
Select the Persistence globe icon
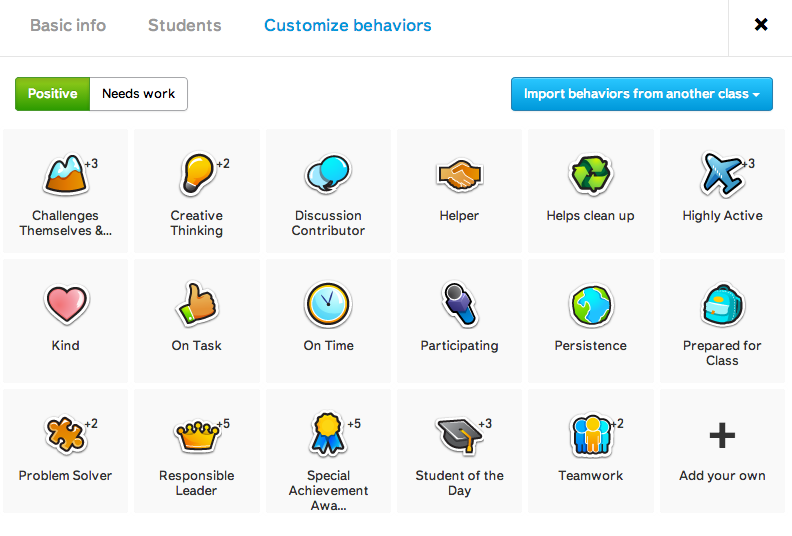coord(590,304)
